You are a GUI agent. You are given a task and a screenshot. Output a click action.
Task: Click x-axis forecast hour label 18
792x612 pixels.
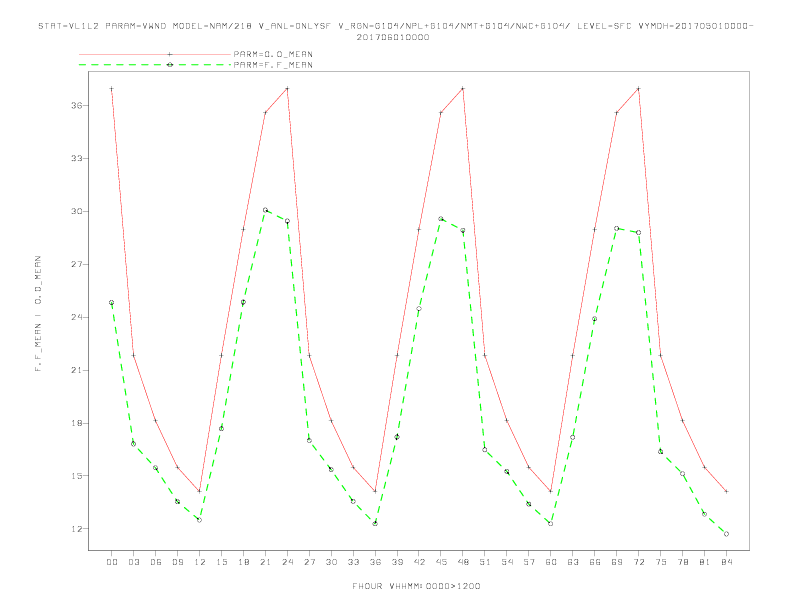pos(243,562)
